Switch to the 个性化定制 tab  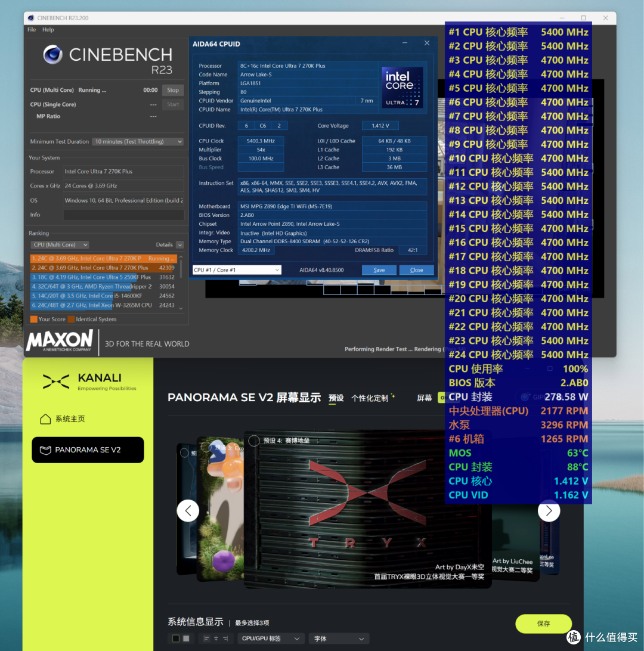pyautogui.click(x=370, y=398)
